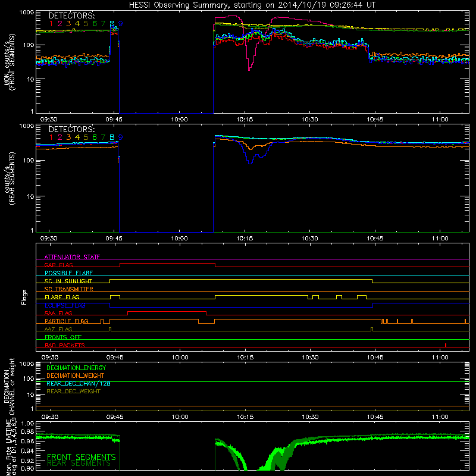
Task: Select the SC_IN_SUNLIGHT flag label
Action: coord(68,281)
